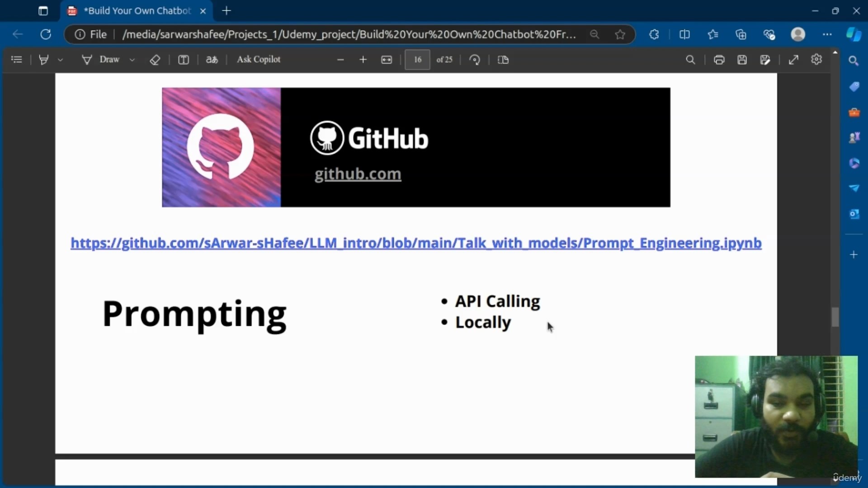Viewport: 868px width, 488px height.
Task: Open sidebar Search icon
Action: tap(854, 61)
